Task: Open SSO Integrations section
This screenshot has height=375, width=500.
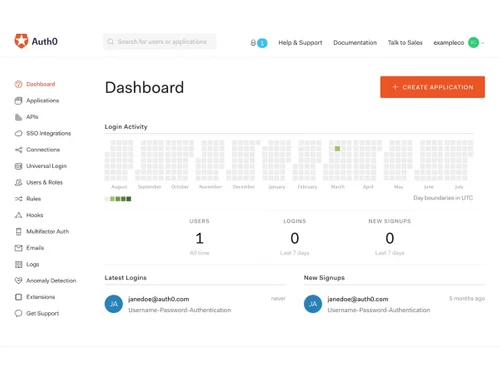Action: click(x=49, y=133)
